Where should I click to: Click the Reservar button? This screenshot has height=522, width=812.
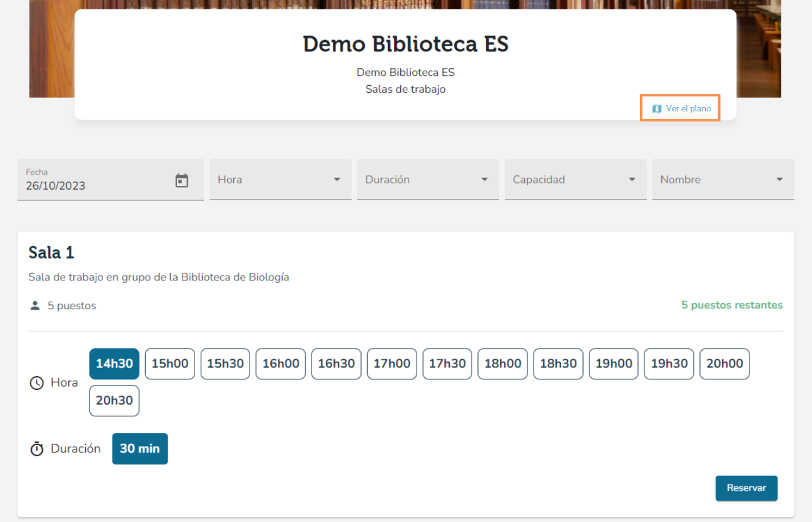[x=746, y=488]
